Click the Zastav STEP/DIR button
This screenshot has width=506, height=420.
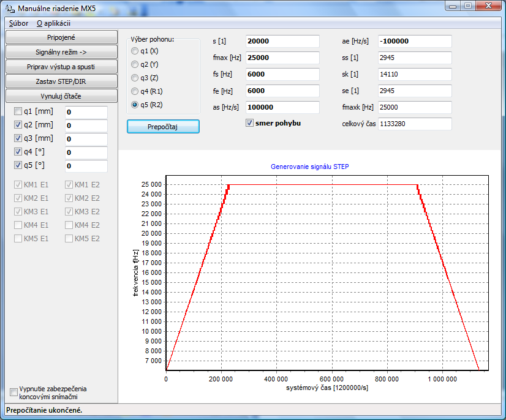pos(61,81)
